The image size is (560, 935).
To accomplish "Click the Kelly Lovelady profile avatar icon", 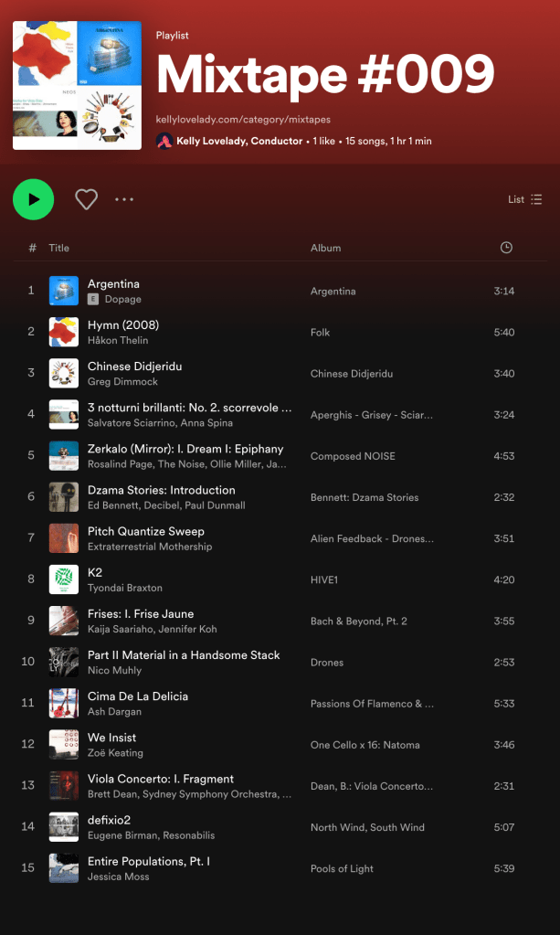I will point(164,141).
